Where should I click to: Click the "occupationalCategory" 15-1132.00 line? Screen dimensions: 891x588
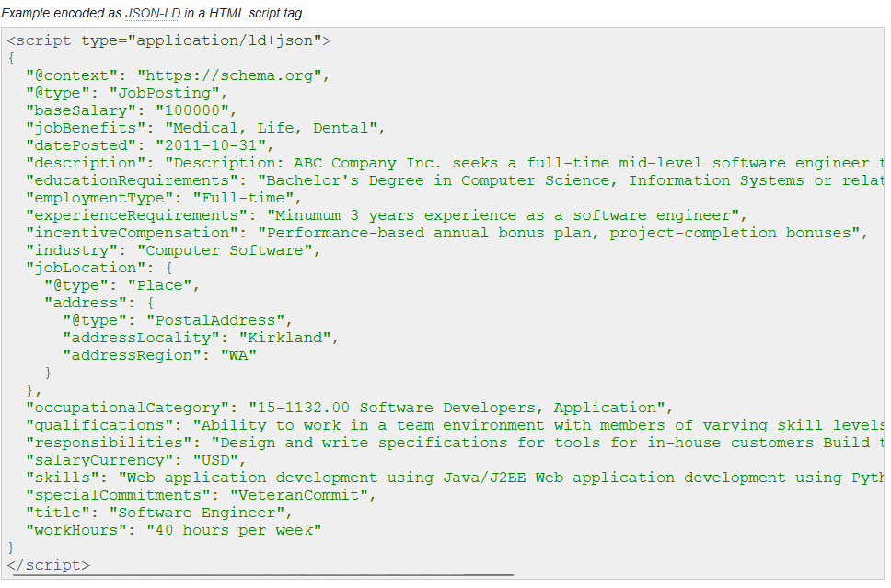coord(349,409)
